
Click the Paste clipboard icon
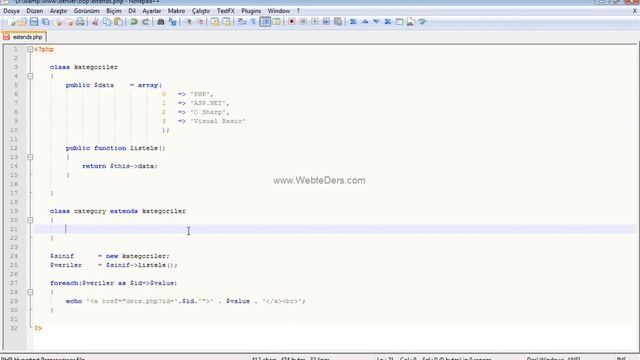(x=118, y=22)
